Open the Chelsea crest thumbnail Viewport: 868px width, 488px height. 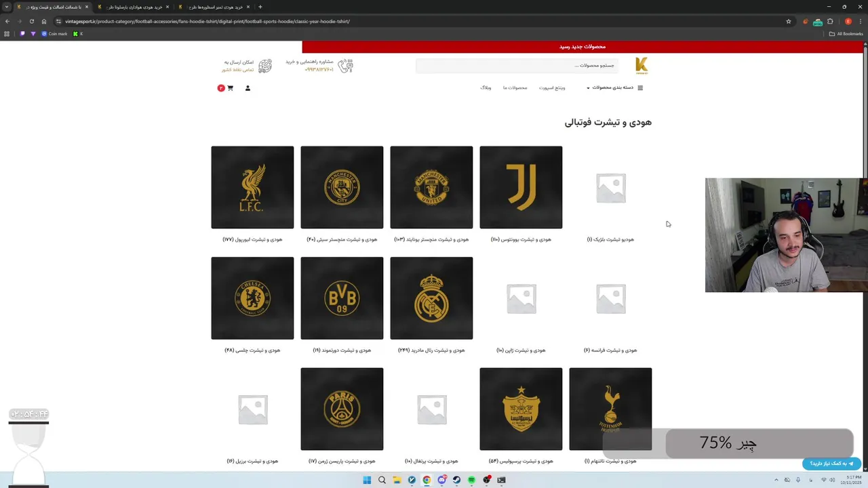pyautogui.click(x=252, y=298)
